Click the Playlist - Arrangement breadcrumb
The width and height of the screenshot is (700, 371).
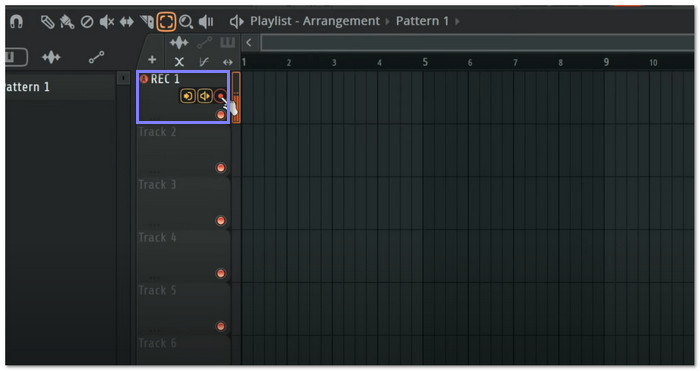(315, 21)
